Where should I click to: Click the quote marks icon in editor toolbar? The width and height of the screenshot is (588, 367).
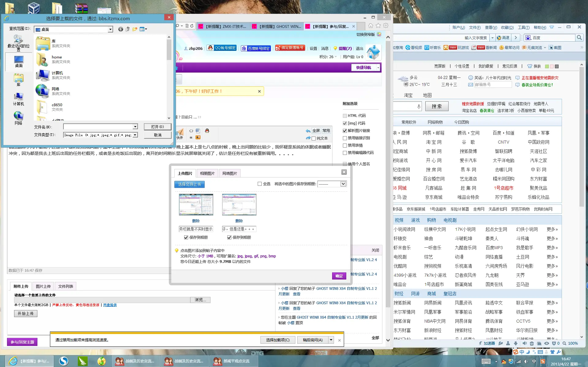coord(191,137)
